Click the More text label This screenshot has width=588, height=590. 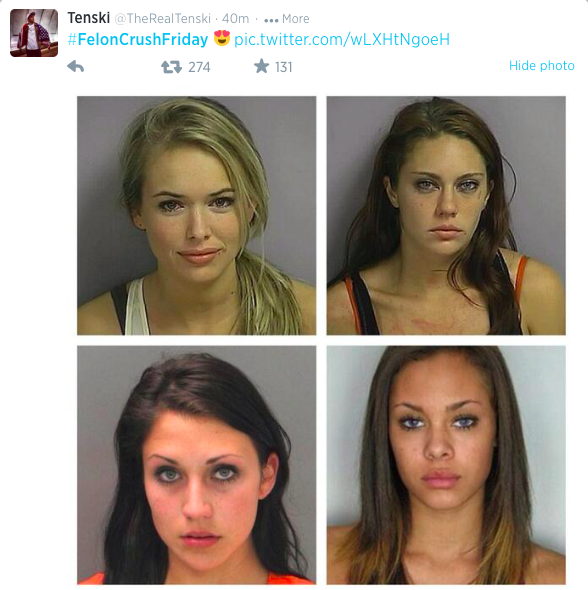coord(296,19)
